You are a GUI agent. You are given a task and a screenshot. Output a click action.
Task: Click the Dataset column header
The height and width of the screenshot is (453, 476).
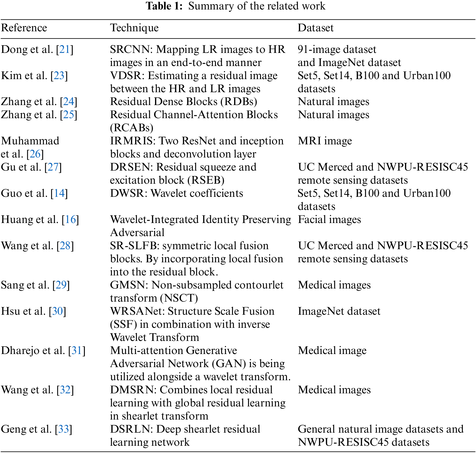click(315, 28)
